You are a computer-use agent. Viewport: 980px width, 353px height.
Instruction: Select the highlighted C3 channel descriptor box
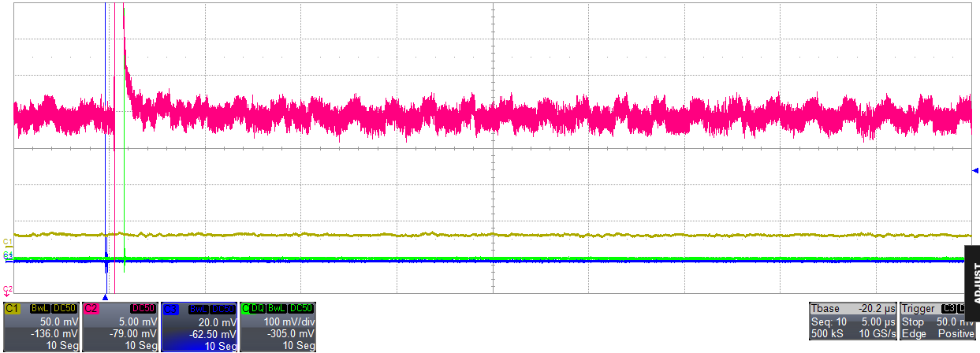tap(199, 326)
